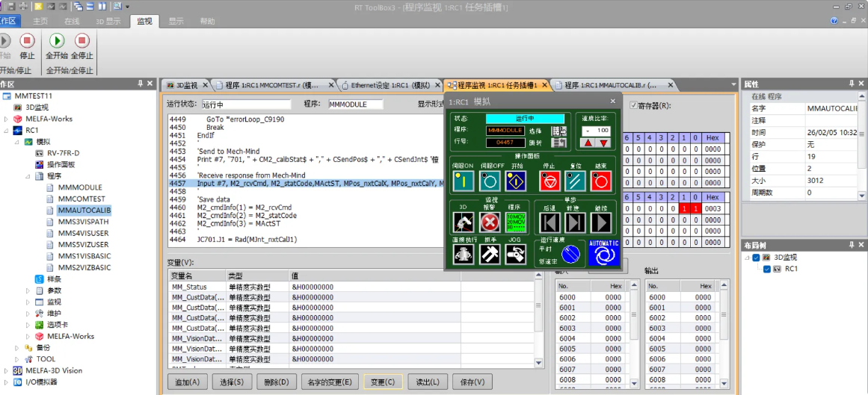The image size is (868, 395).
Task: Click the green 全开始 (start all) ribbon icon
Action: [57, 41]
